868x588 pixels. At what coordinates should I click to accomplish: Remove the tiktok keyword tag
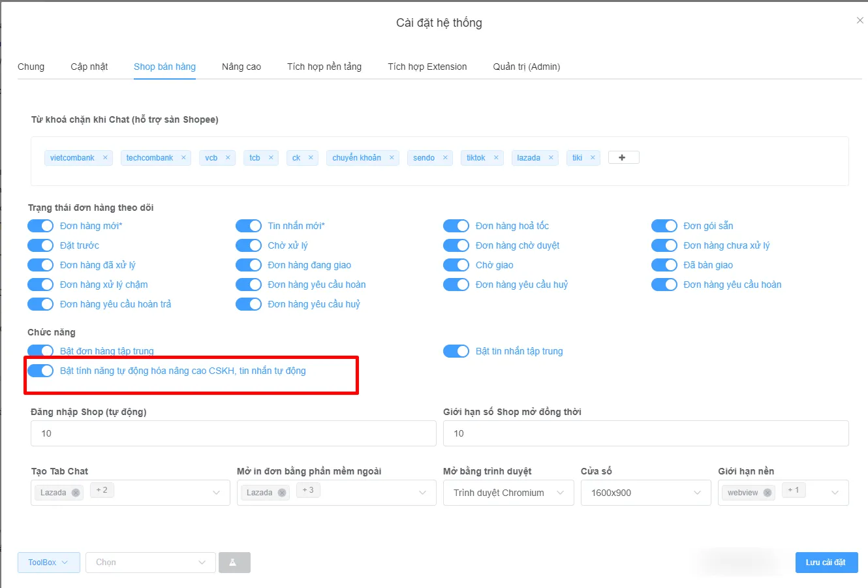pyautogui.click(x=496, y=158)
